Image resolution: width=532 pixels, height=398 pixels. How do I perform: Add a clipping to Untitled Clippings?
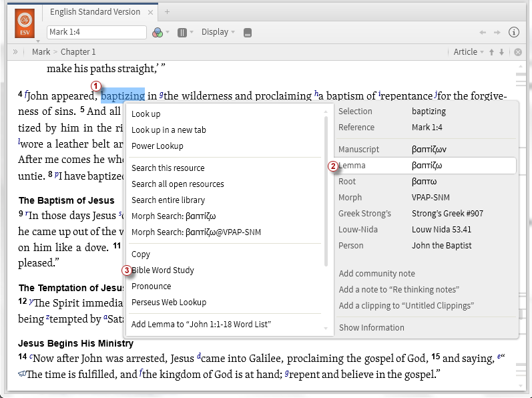click(407, 306)
